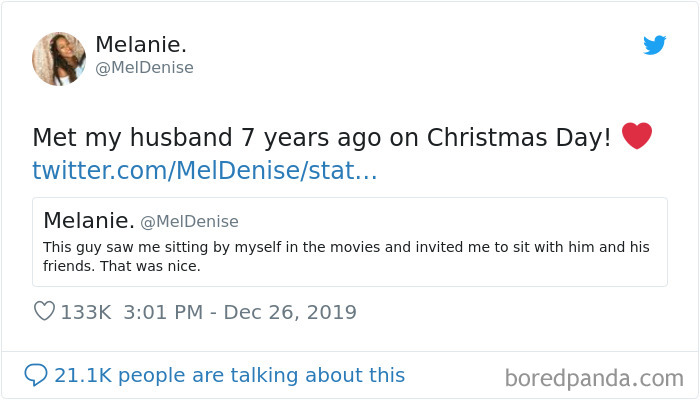Like the tweet with the heart outline icon

(x=44, y=312)
